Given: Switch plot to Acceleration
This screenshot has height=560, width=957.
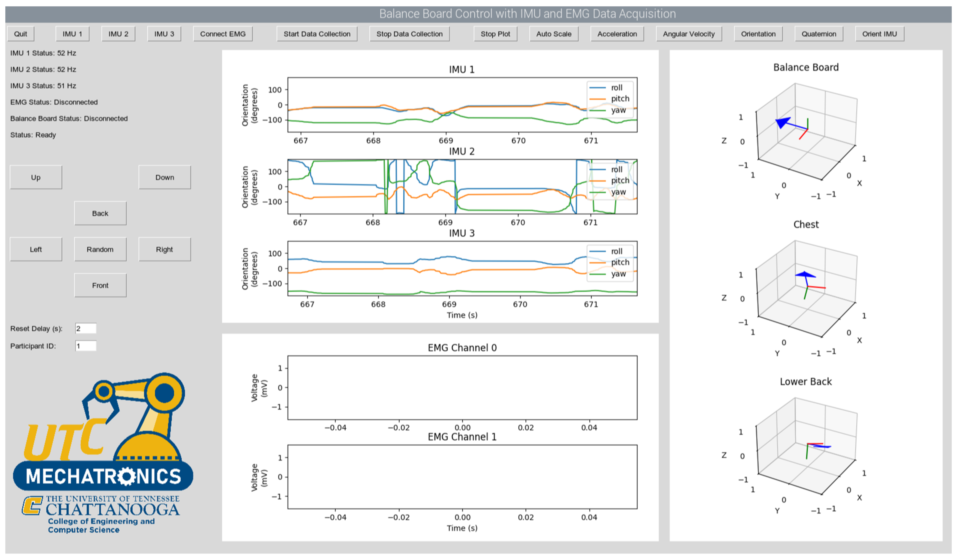Looking at the screenshot, I should 617,34.
